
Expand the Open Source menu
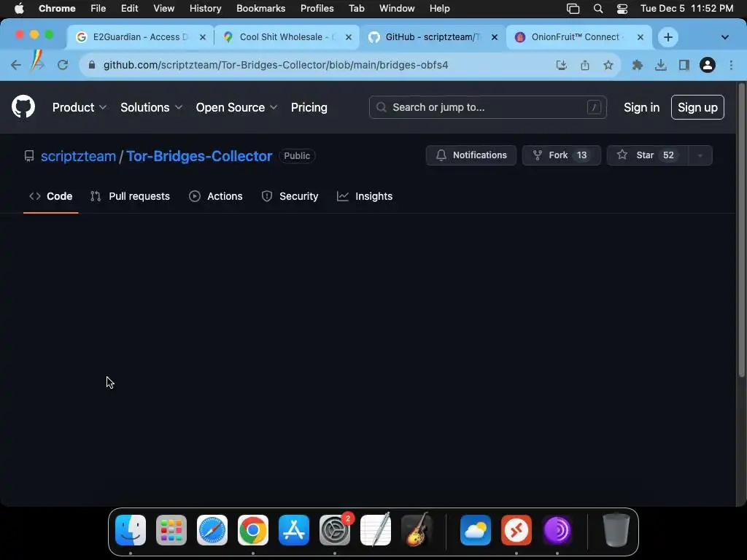236,107
